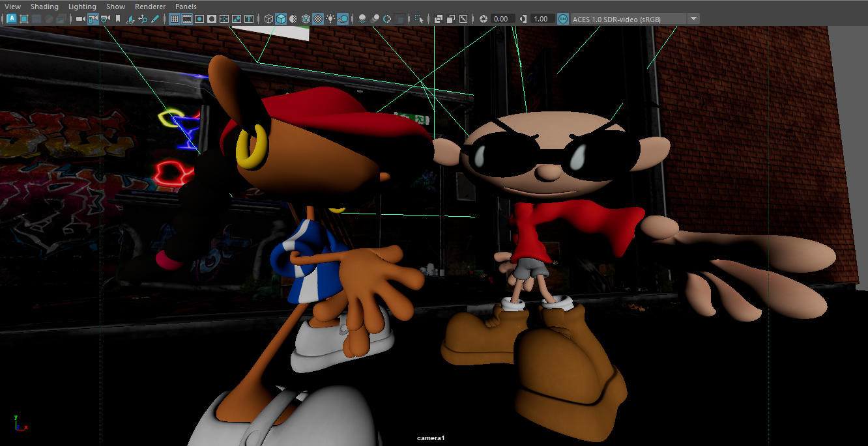Screen dimensions: 868x446
Task: Open the View menu
Action: pos(12,7)
